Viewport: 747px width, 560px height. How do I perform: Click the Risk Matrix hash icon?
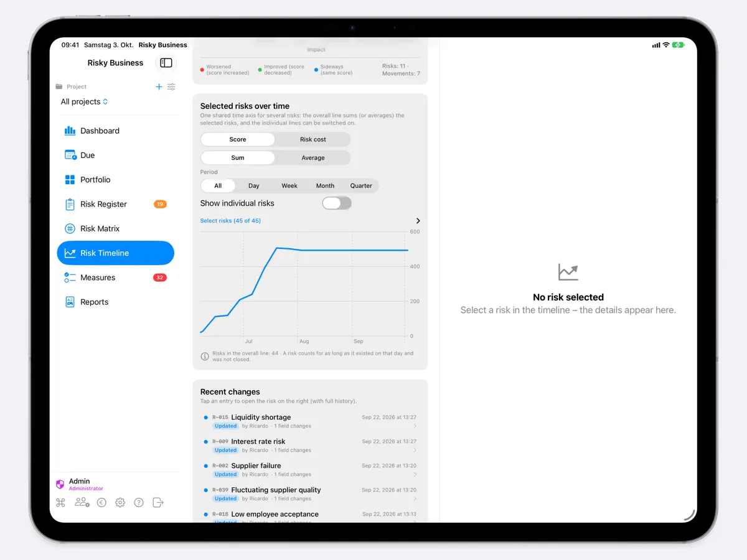pyautogui.click(x=70, y=228)
